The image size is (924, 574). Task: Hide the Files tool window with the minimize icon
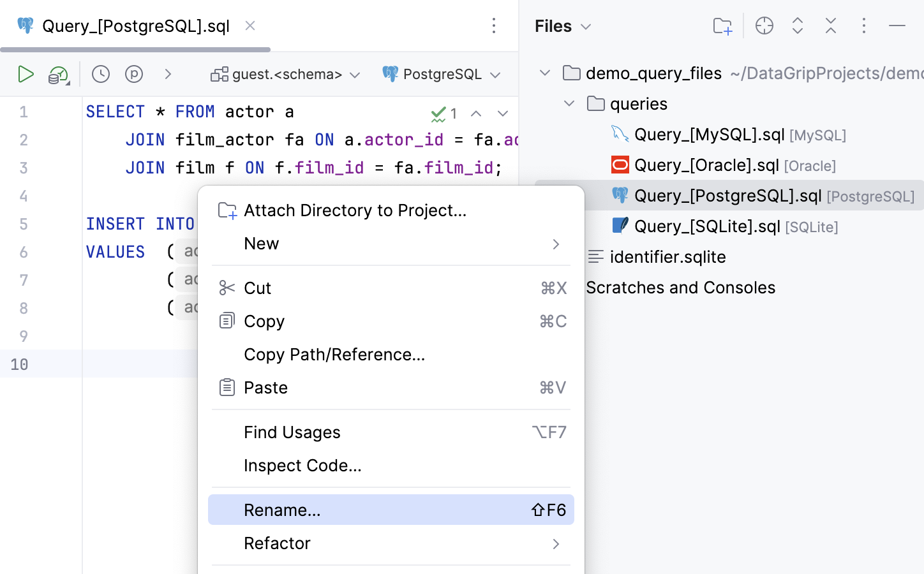tap(897, 26)
